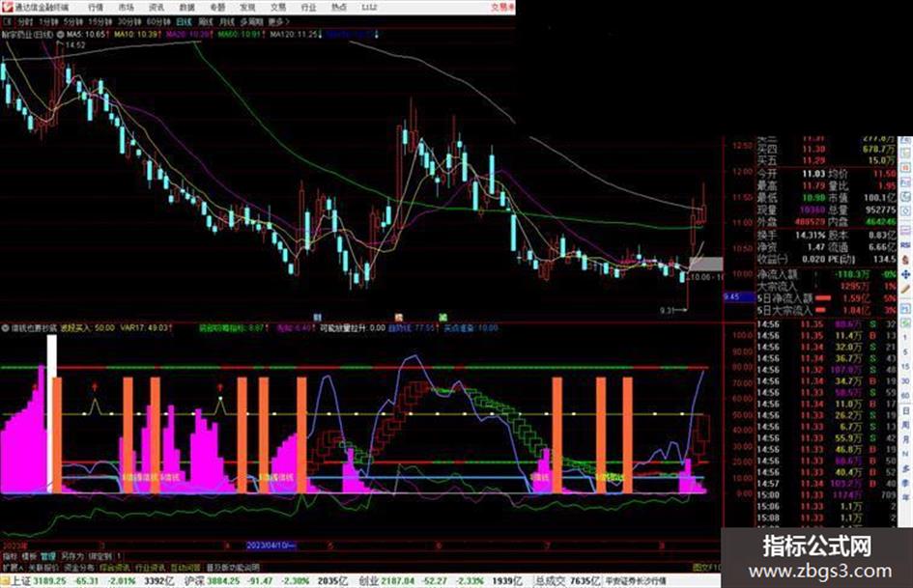This screenshot has width=913, height=588.
Task: Open the 关联报价 bottom tab
Action: [43, 567]
